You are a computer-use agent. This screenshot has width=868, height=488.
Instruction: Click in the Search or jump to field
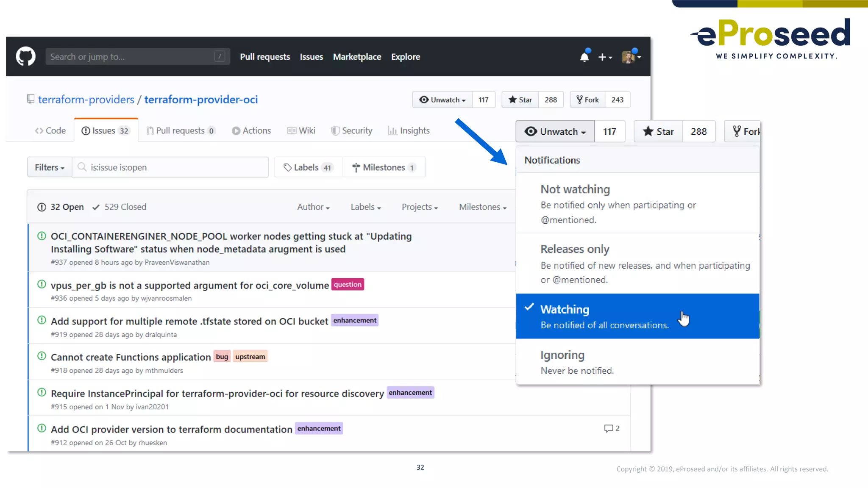click(138, 56)
